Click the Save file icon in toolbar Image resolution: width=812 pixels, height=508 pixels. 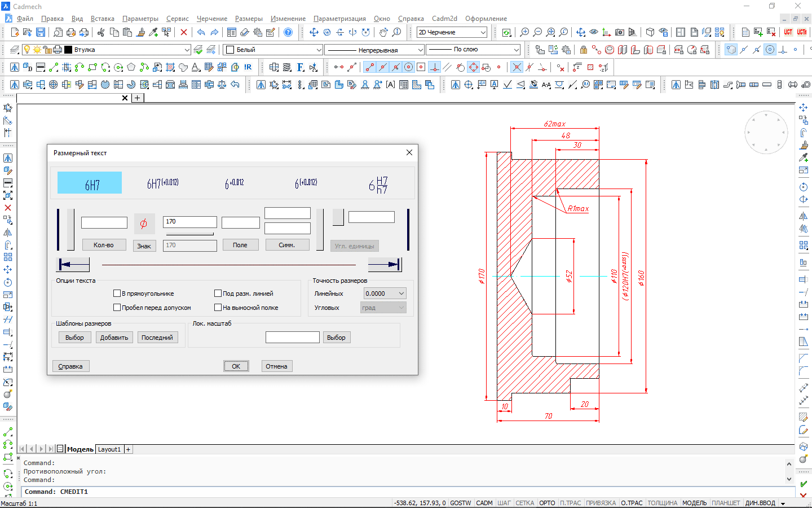[41, 32]
